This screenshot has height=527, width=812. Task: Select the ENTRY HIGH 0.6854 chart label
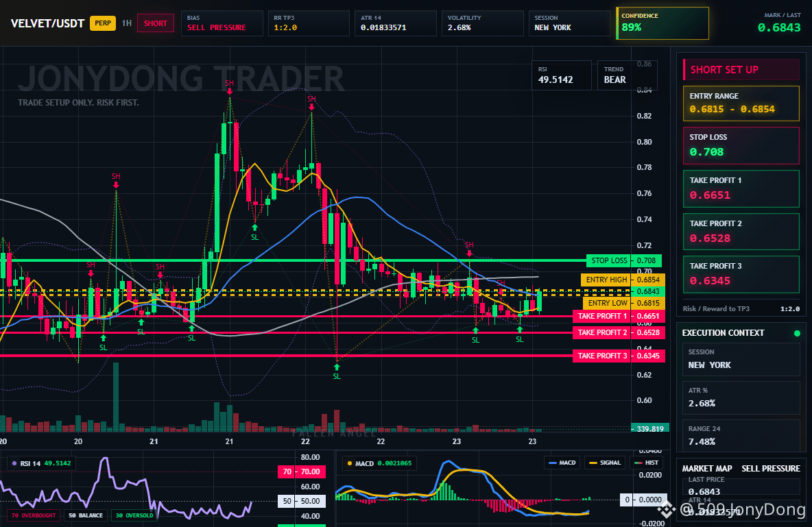tap(623, 280)
